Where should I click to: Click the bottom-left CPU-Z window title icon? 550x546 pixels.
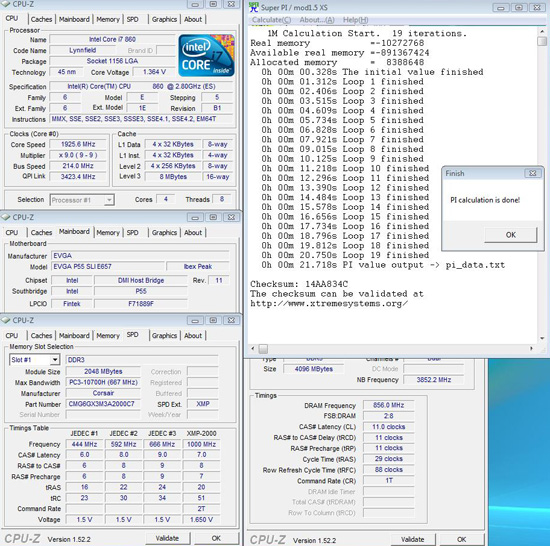click(6, 320)
